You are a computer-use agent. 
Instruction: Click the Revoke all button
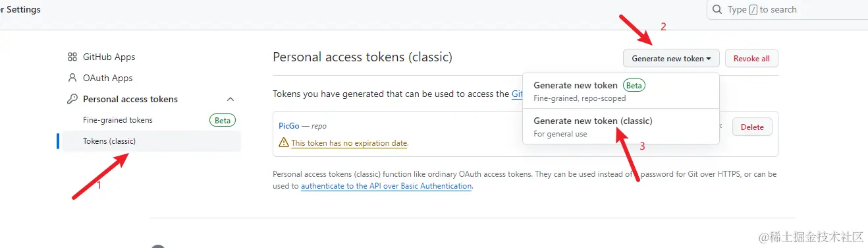coord(751,58)
